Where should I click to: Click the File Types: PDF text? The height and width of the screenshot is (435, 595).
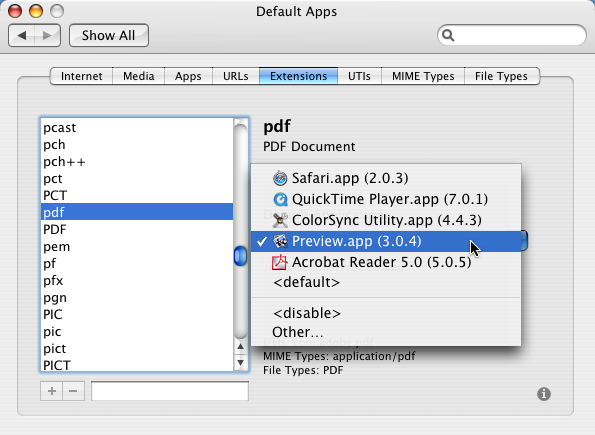coord(303,370)
